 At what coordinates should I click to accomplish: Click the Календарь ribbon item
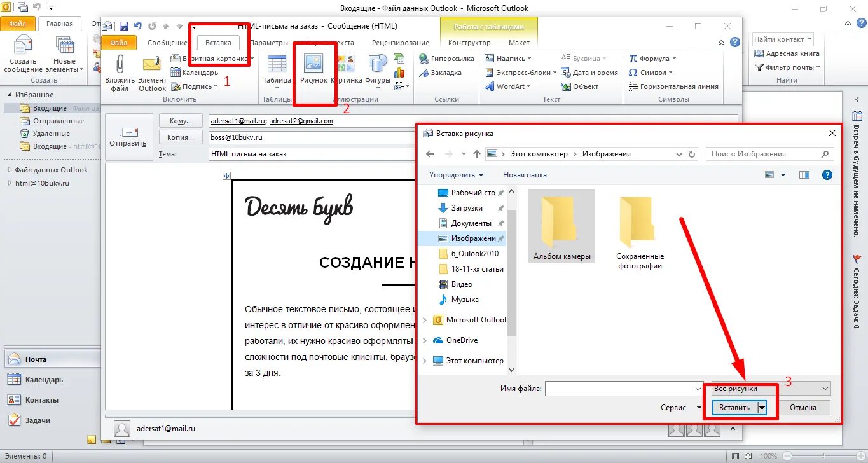pos(195,73)
